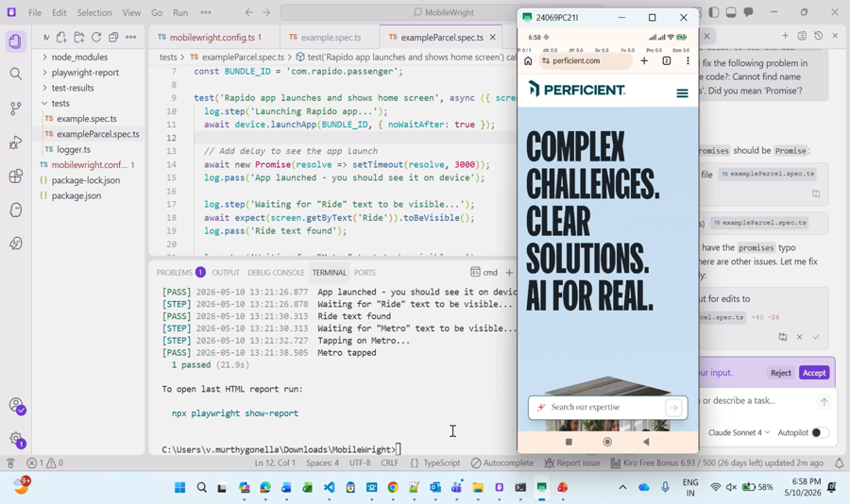Click Ln 12, Col 1 in status bar
The image size is (850, 504).
[x=275, y=462]
